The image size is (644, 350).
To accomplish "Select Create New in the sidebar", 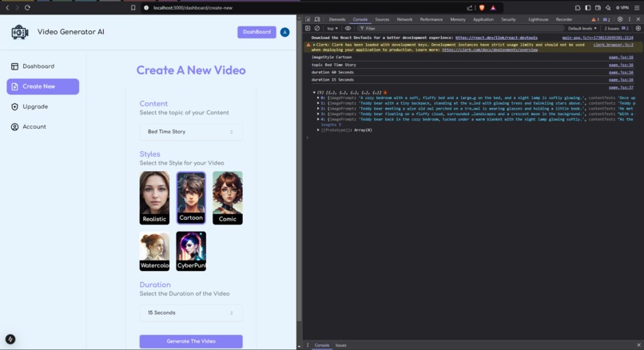I will coord(42,86).
